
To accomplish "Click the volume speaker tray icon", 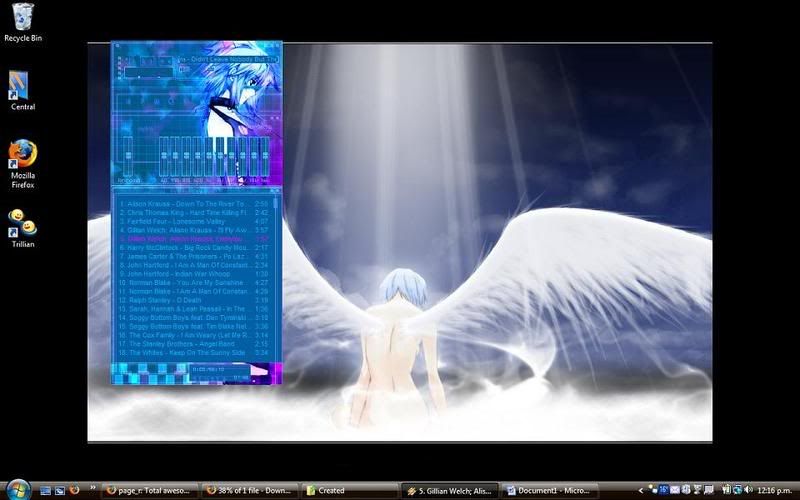I will [x=748, y=490].
